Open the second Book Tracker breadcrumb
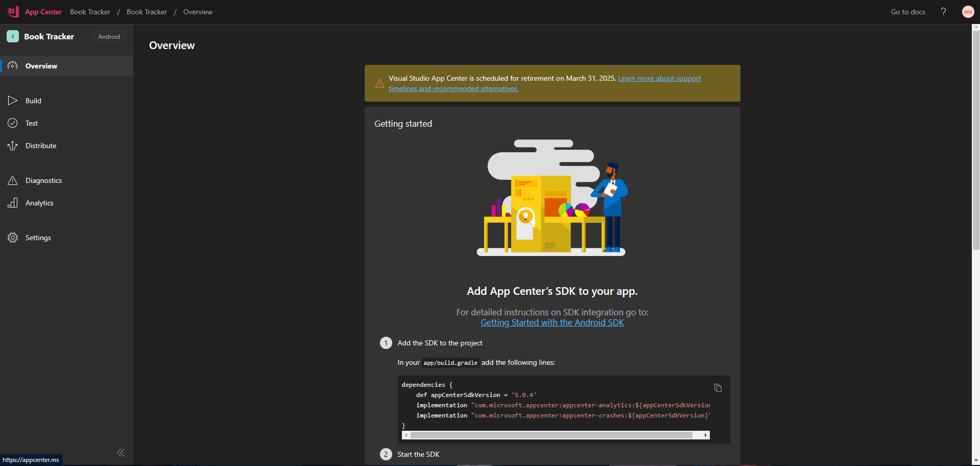This screenshot has width=980, height=466. (147, 12)
